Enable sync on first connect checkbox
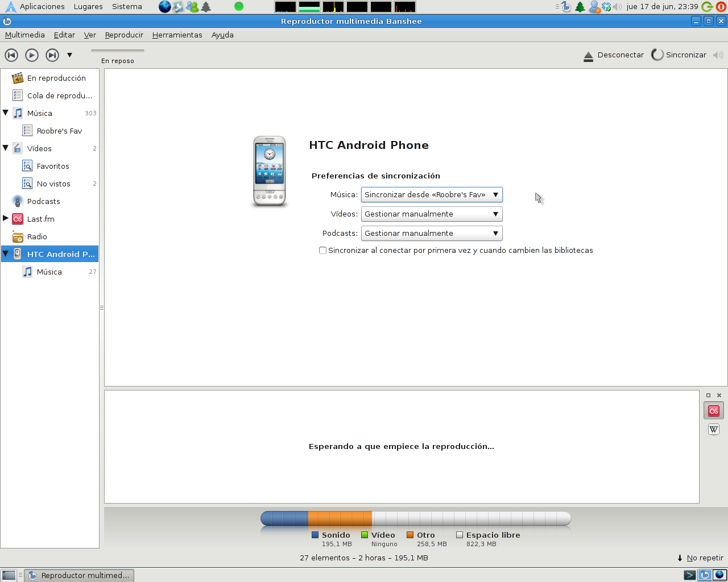728x582 pixels. pyautogui.click(x=323, y=251)
